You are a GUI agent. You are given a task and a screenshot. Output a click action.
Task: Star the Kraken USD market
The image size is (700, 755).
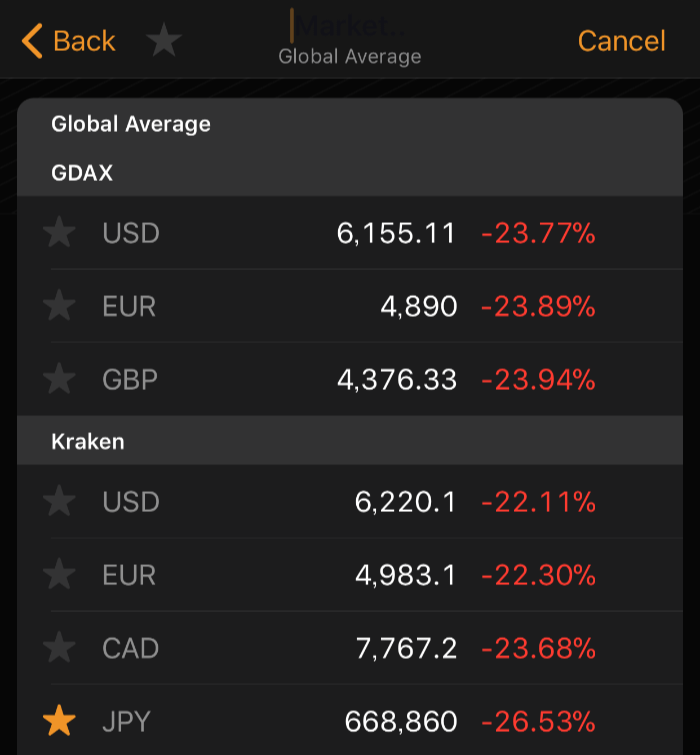click(60, 501)
